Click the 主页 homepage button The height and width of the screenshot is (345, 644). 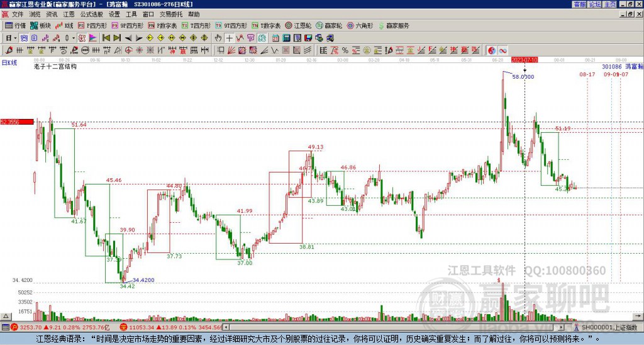(610, 4)
